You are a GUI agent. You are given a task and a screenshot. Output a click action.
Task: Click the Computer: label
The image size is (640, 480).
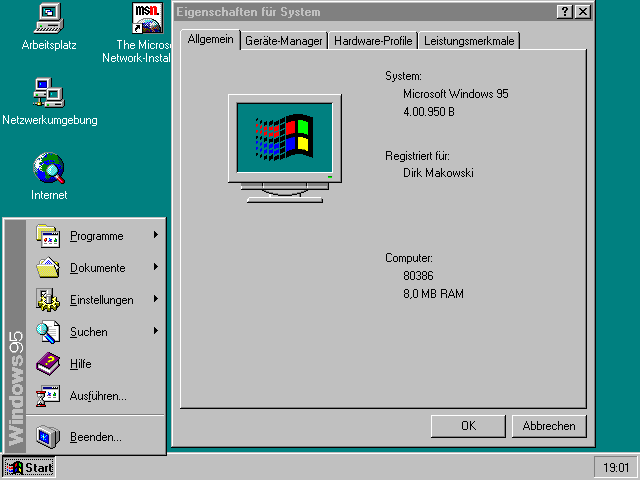tap(409, 258)
